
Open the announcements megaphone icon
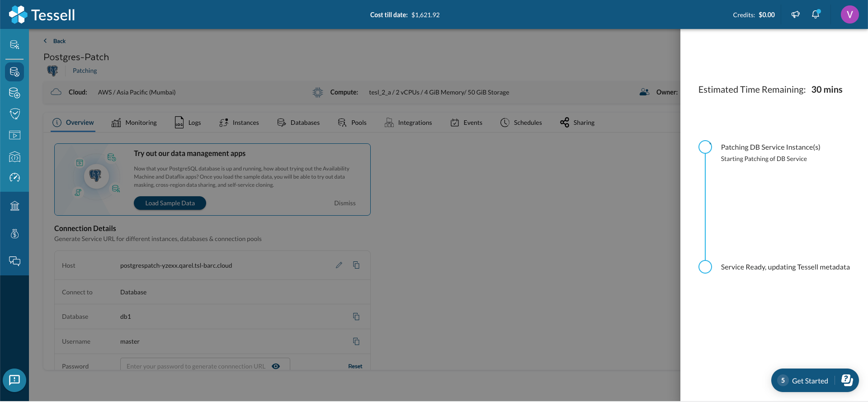796,14
